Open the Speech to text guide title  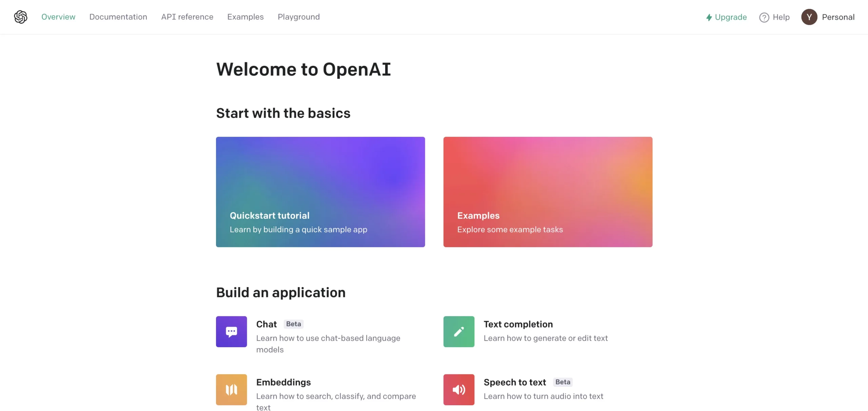[515, 382]
